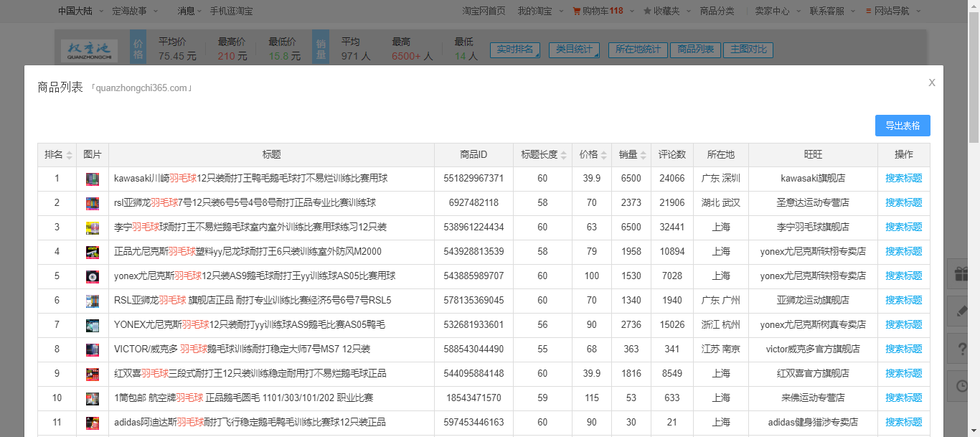Select product ID 551829967371

(473, 179)
